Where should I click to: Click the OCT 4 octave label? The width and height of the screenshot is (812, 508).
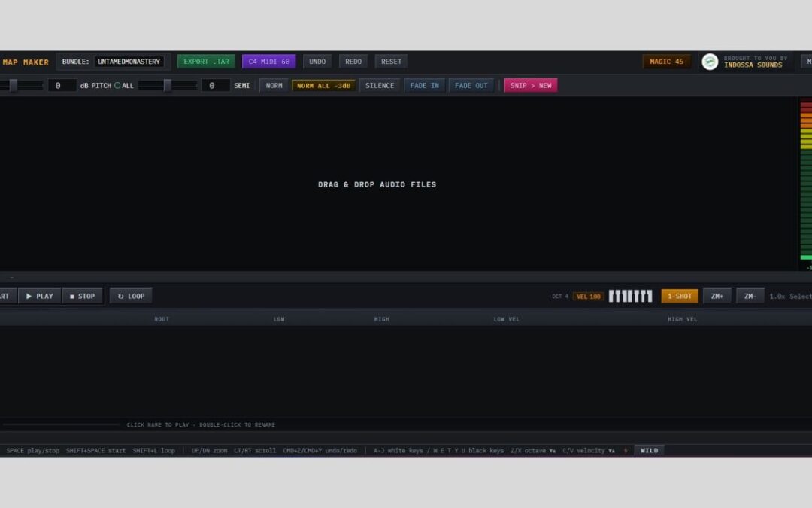(560, 297)
